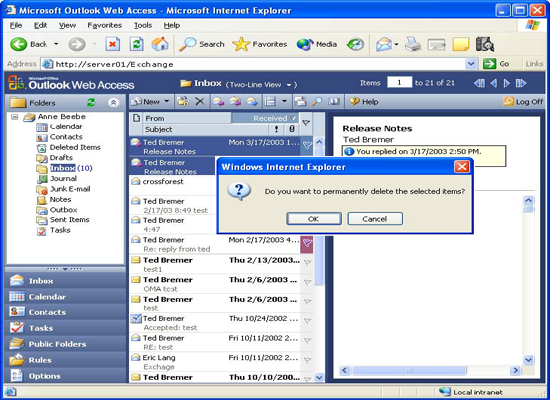Image resolution: width=550 pixels, height=400 pixels.
Task: Open Rules in the navigation shortcuts
Action: (65, 360)
